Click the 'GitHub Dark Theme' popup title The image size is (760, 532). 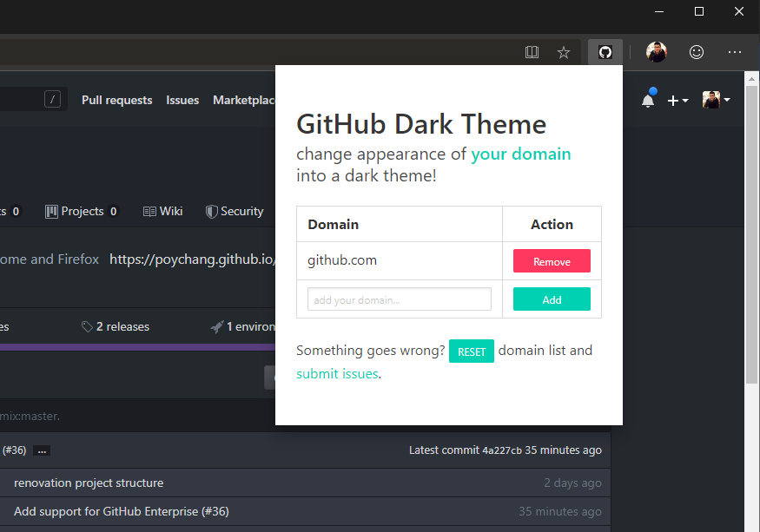point(421,124)
